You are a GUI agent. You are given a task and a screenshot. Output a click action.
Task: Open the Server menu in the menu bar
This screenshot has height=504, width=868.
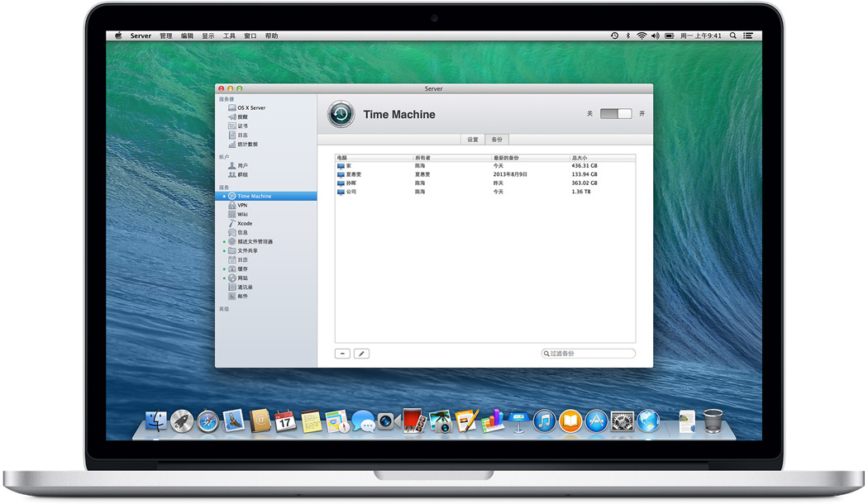pos(141,36)
